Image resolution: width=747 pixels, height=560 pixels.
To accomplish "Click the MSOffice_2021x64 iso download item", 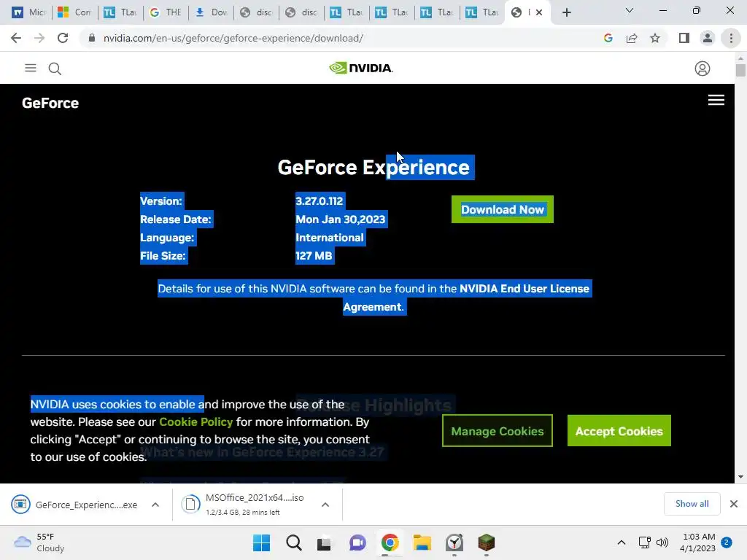I will click(x=243, y=505).
